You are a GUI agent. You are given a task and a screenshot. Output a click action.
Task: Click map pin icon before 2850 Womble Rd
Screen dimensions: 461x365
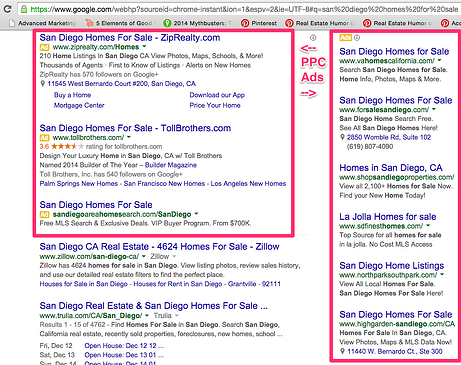342,137
